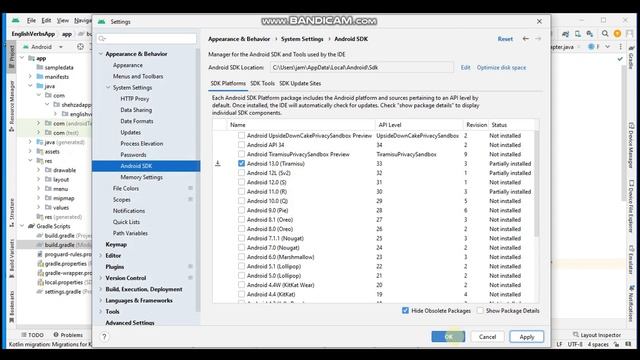The image size is (640, 360).
Task: Switch to the SDK Update Sites tab
Action: tap(300, 83)
